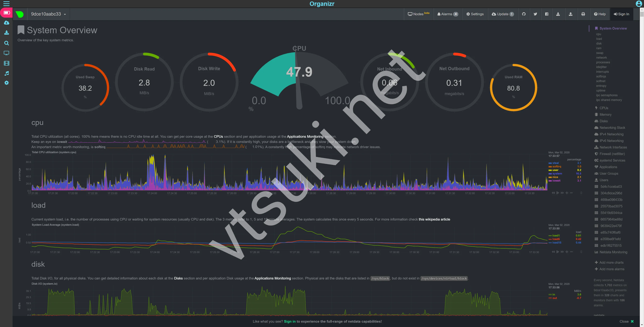This screenshot has width=644, height=327.
Task: Open the Alarms menu with 4 badge
Action: 447,14
